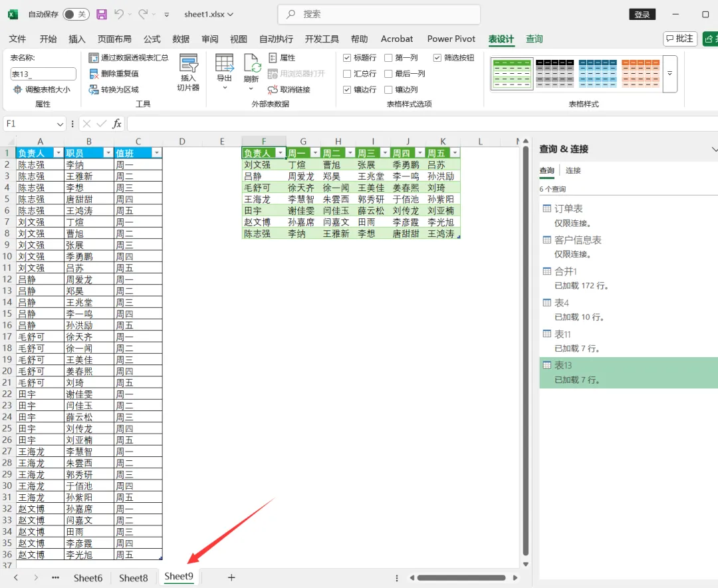
Task: Select the 客户信息表 query
Action: [x=629, y=247]
